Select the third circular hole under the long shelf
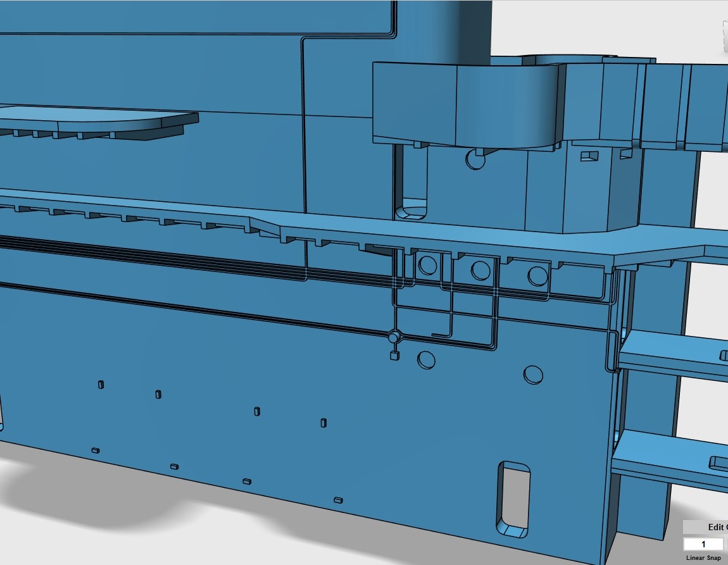728x565 pixels. [537, 276]
